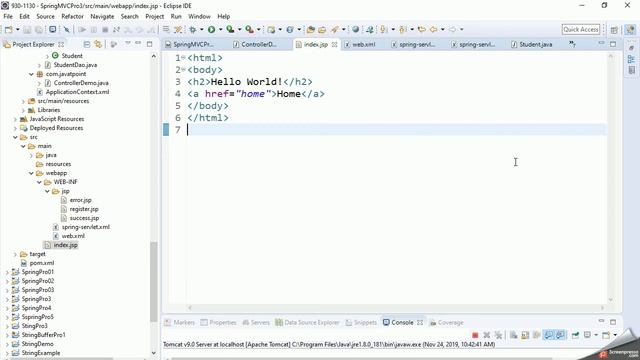Click the Open Task search icon
640x360 pixels.
click(x=322, y=29)
